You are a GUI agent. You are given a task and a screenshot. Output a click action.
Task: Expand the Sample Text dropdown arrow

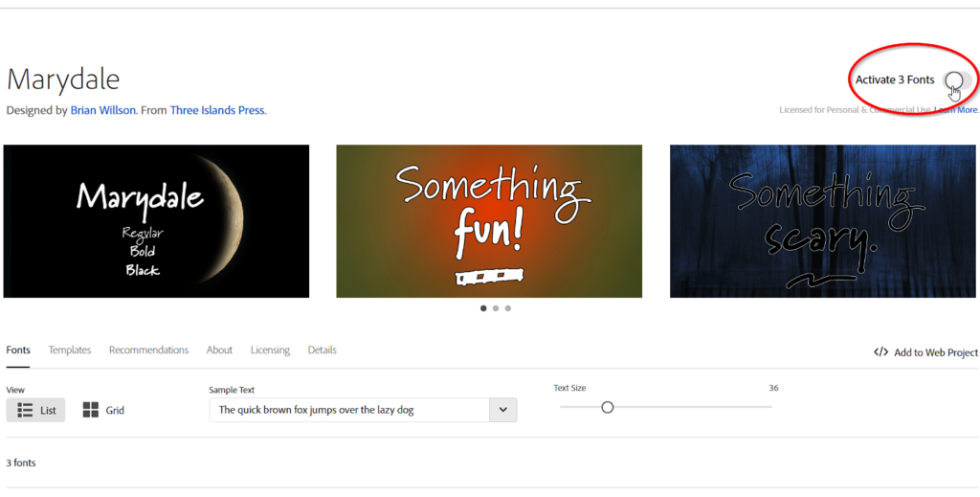[x=503, y=410]
